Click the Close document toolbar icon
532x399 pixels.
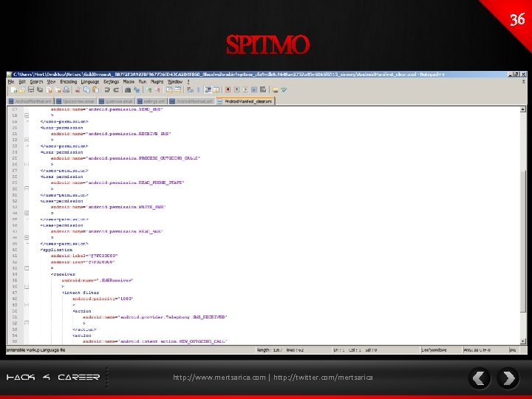click(x=49, y=90)
